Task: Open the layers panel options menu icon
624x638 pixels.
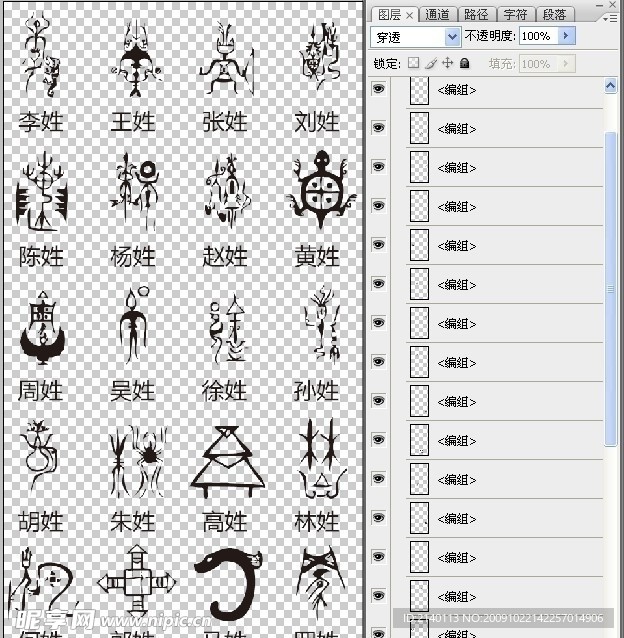Action: point(609,19)
